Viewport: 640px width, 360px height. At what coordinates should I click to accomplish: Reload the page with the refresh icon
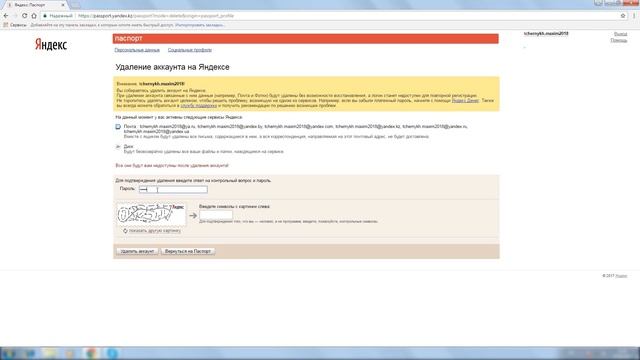(x=24, y=16)
